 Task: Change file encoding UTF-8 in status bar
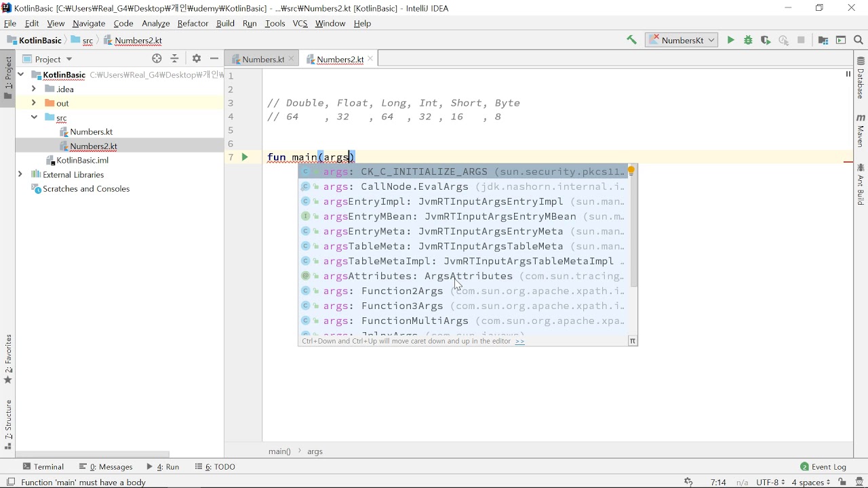770,482
